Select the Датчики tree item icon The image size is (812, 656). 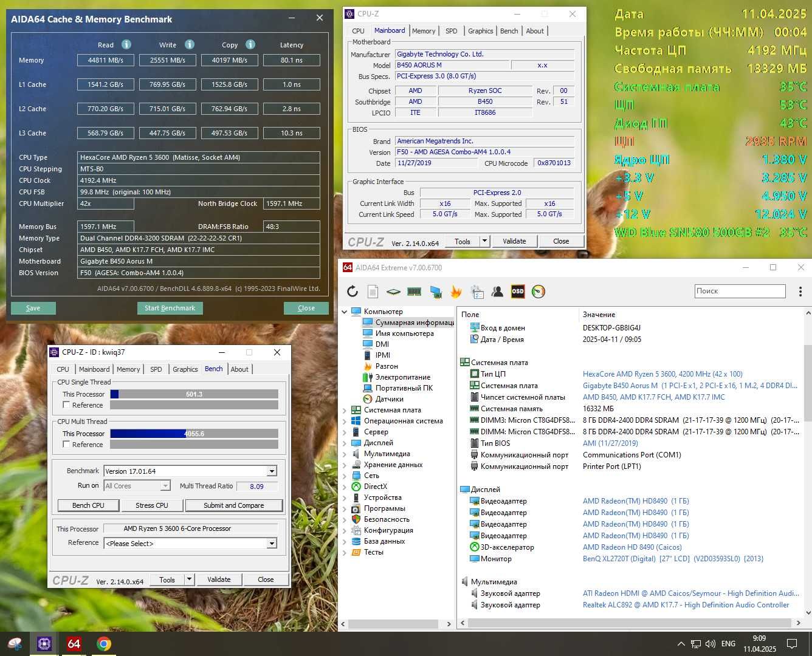click(x=367, y=399)
